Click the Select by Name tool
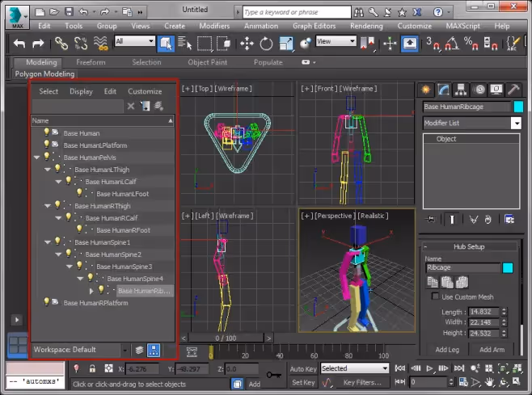The width and height of the screenshot is (532, 395). tap(184, 44)
